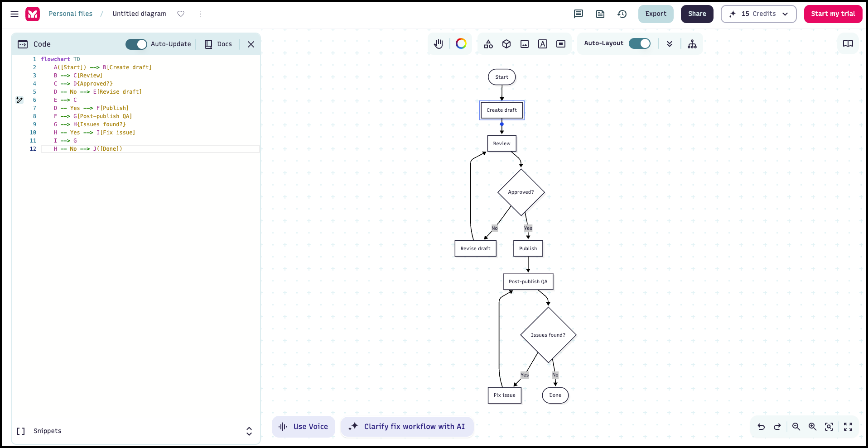Toggle the Auto-Layout switch

640,43
